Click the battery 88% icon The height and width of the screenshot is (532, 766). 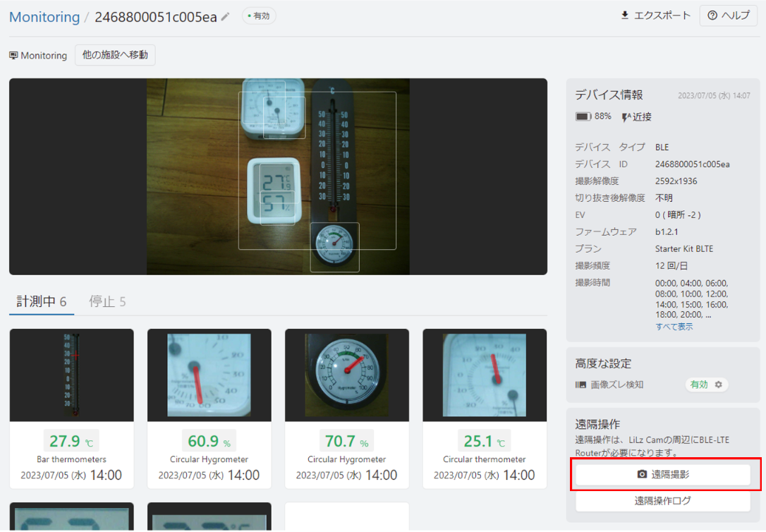[x=583, y=116]
